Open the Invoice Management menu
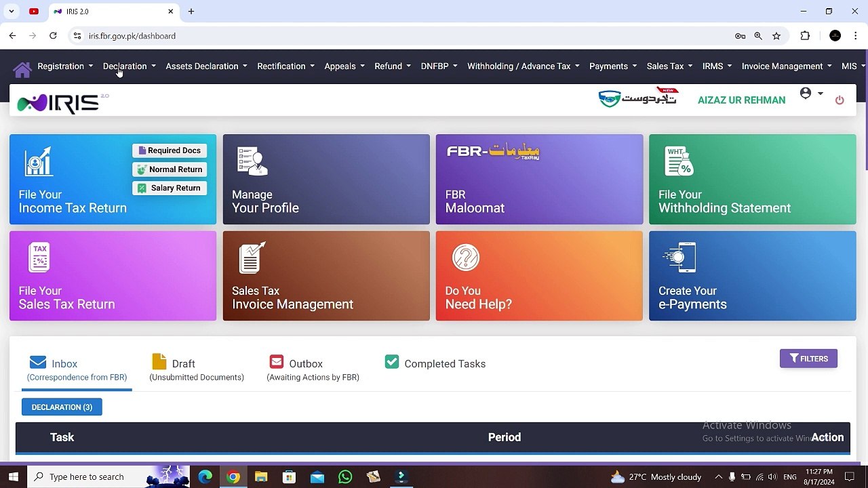Image resolution: width=868 pixels, height=488 pixels. (x=787, y=66)
